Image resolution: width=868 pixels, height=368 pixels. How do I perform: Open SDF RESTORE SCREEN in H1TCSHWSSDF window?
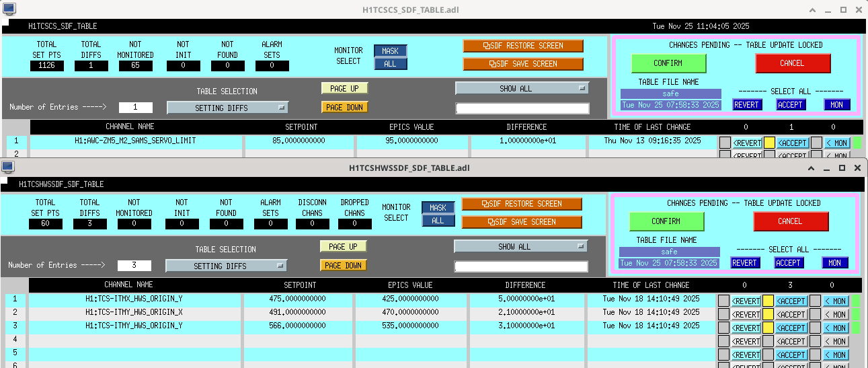point(521,204)
